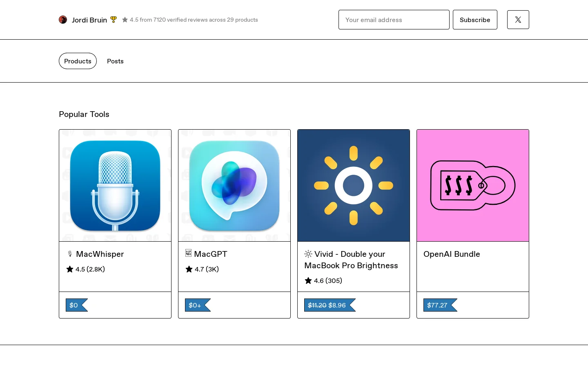588x368 pixels.
Task: Click the Subscribe button
Action: click(x=475, y=20)
